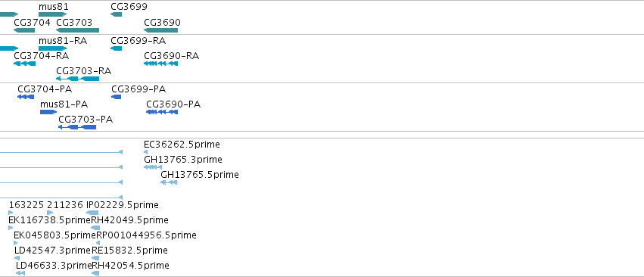Click the CG3703-PA coding feature
Viewport: 644px width, 277px height.
(77, 127)
